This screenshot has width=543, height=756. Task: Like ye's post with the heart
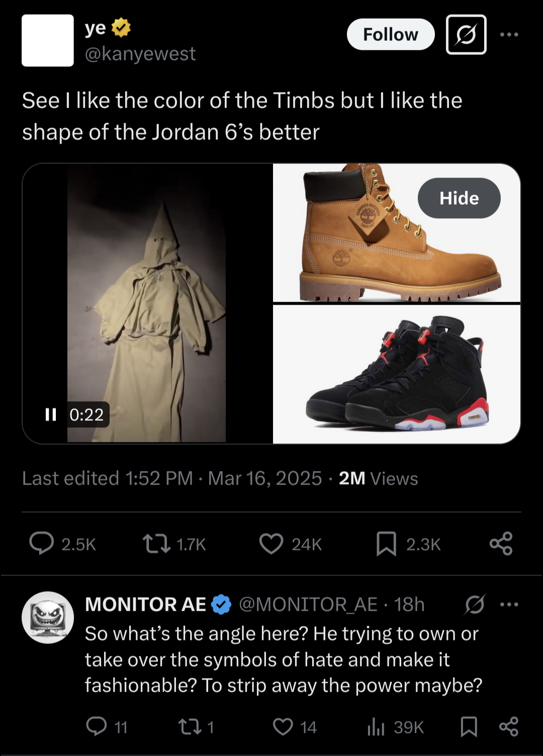[x=271, y=543]
